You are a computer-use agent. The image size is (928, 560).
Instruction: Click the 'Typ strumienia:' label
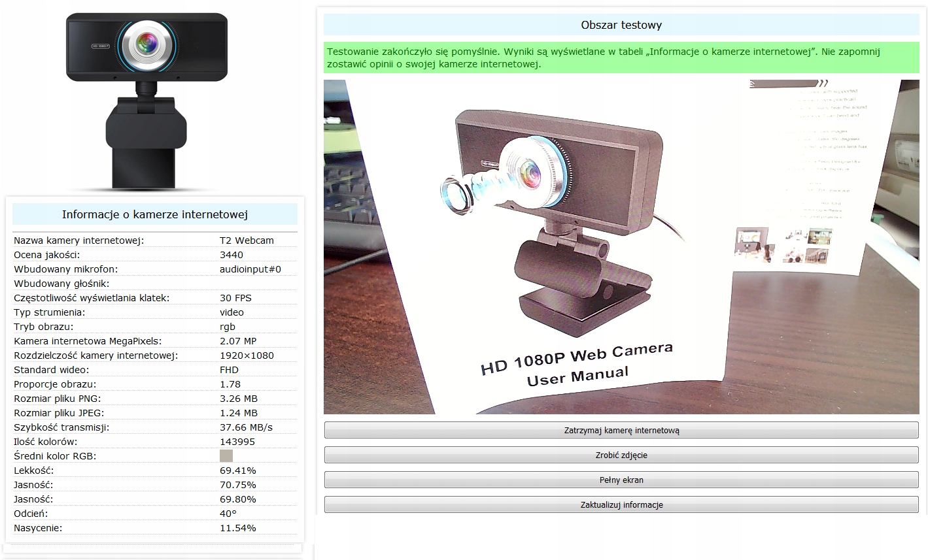pos(50,312)
